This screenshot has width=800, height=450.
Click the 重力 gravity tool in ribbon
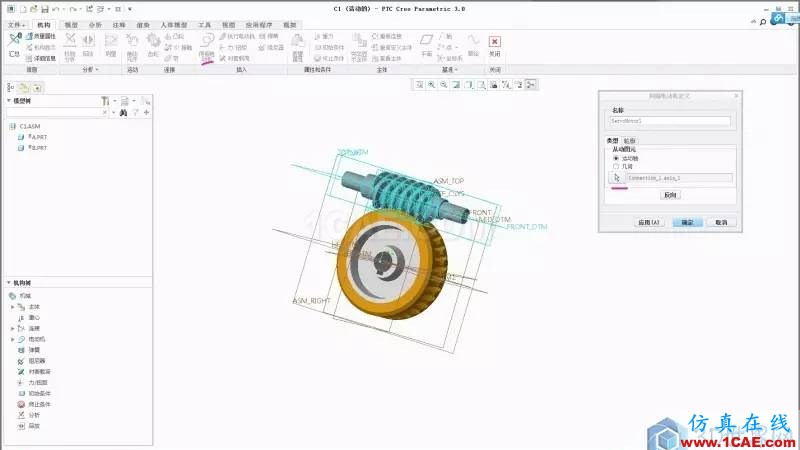click(x=324, y=37)
